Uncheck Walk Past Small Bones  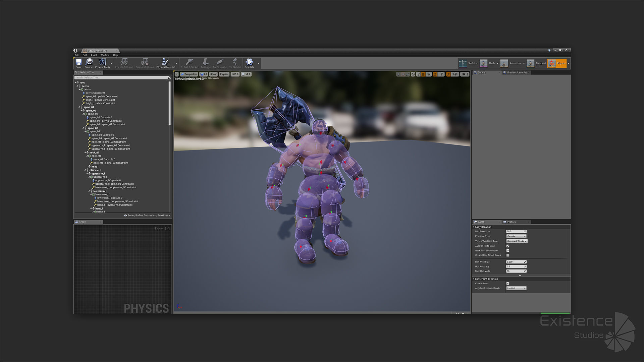pos(508,251)
